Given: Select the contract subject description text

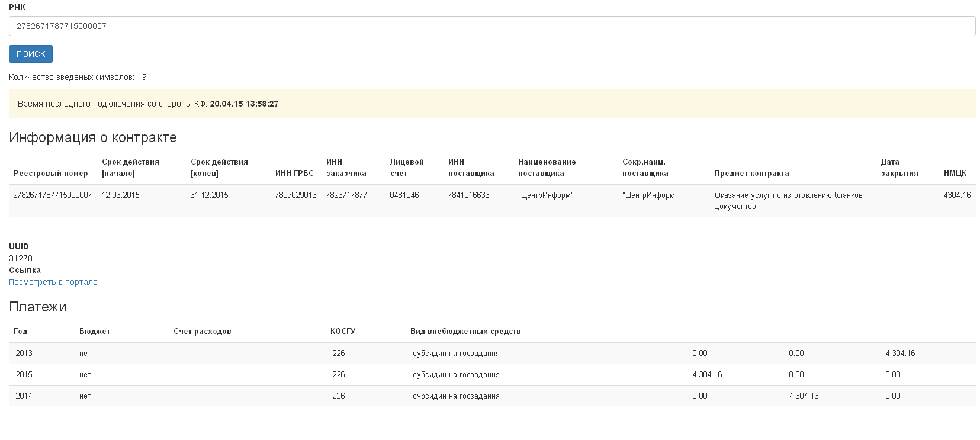Looking at the screenshot, I should pyautogui.click(x=788, y=200).
